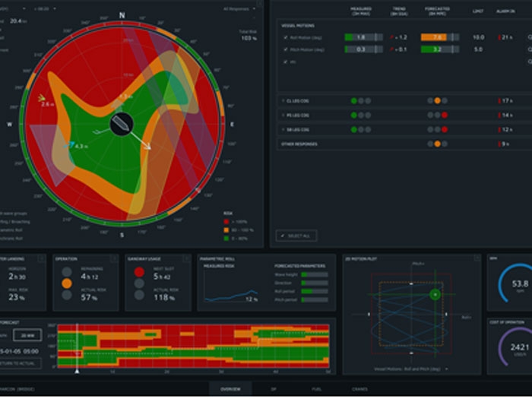This screenshot has width=532, height=399.
Task: Click the Operation remaining time 4 h 12
Action: coord(89,277)
